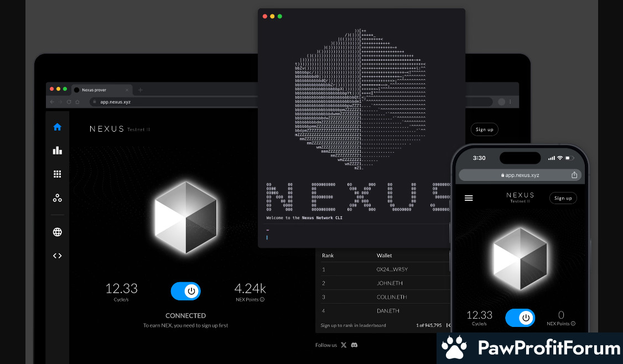Open a new browser tab with plus

(x=140, y=90)
